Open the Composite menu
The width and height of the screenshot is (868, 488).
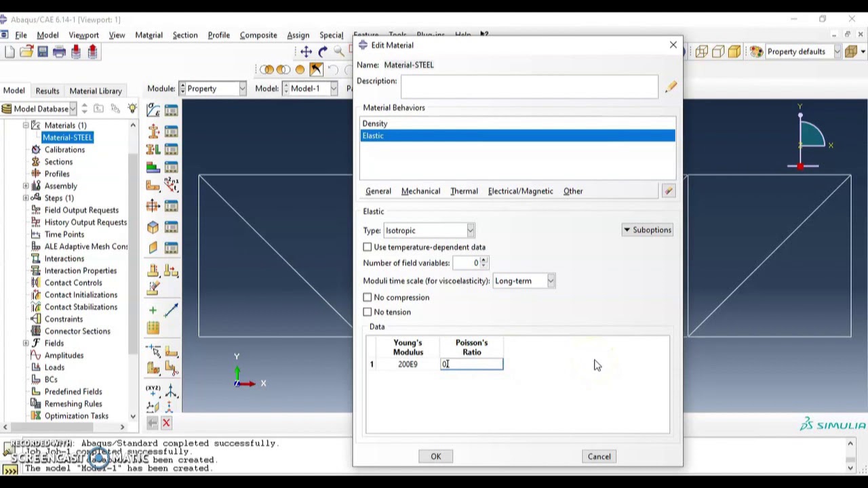click(258, 35)
